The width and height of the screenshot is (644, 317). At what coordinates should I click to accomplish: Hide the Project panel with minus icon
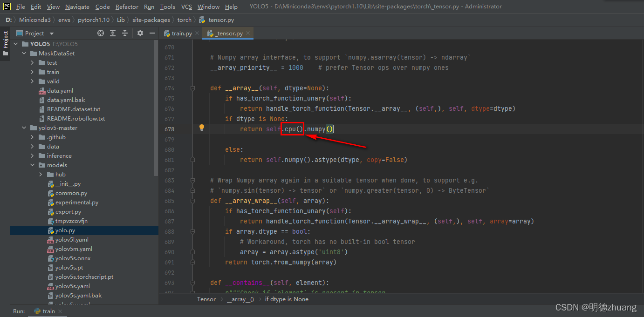152,33
